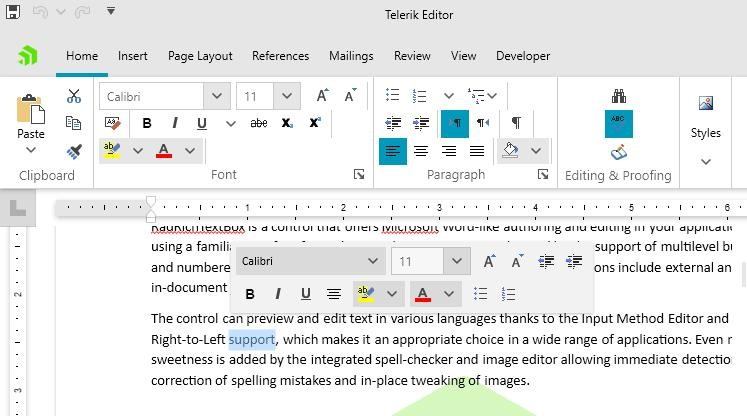Select Align Left in the ribbon
747x416 pixels.
[393, 152]
